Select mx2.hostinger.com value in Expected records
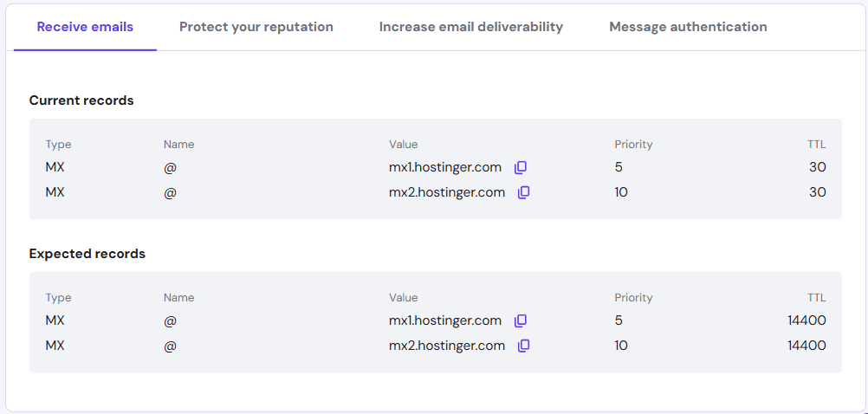Screen dimensions: 868x414 pyautogui.click(x=447, y=346)
